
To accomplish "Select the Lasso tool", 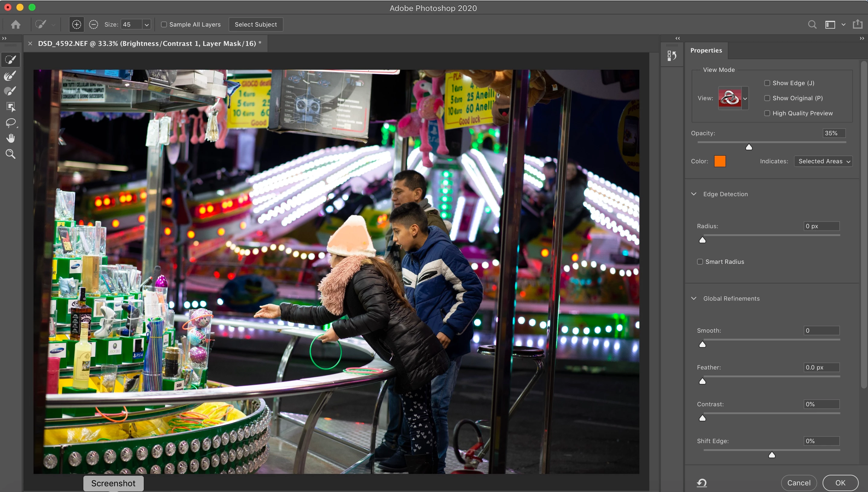I will pos(11,122).
